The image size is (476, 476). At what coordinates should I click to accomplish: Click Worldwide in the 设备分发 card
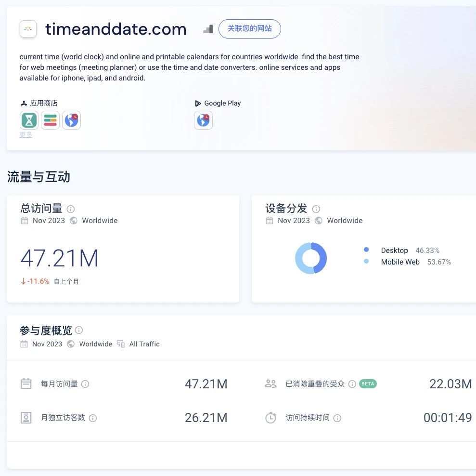tap(345, 221)
